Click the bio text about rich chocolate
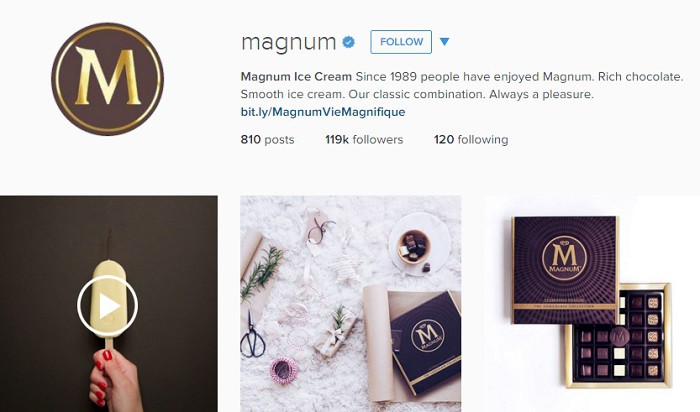The image size is (700, 412). (x=462, y=86)
